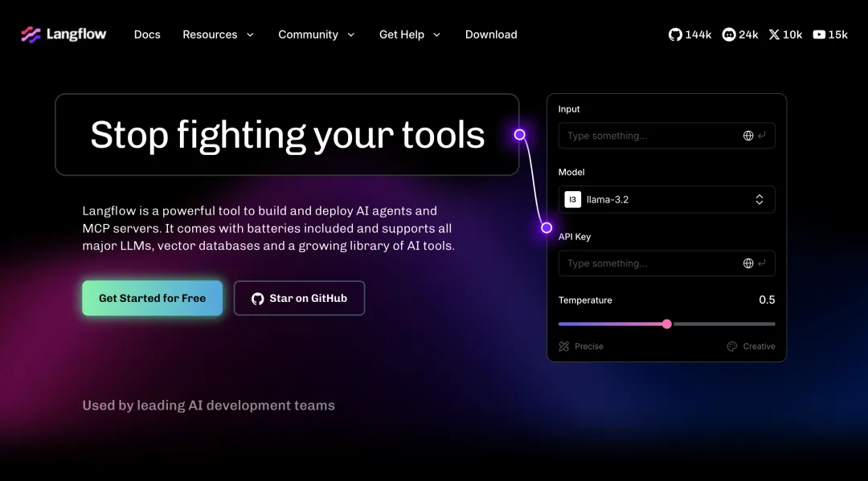Click Get Started for Free button

[152, 298]
